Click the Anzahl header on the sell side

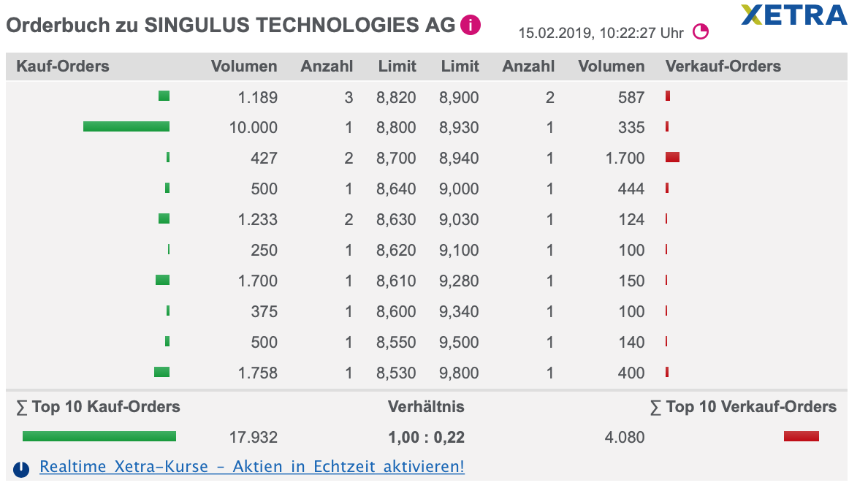coord(528,66)
